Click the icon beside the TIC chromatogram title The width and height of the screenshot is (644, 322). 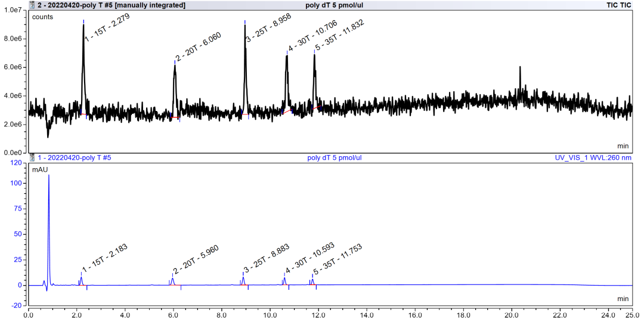click(32, 5)
